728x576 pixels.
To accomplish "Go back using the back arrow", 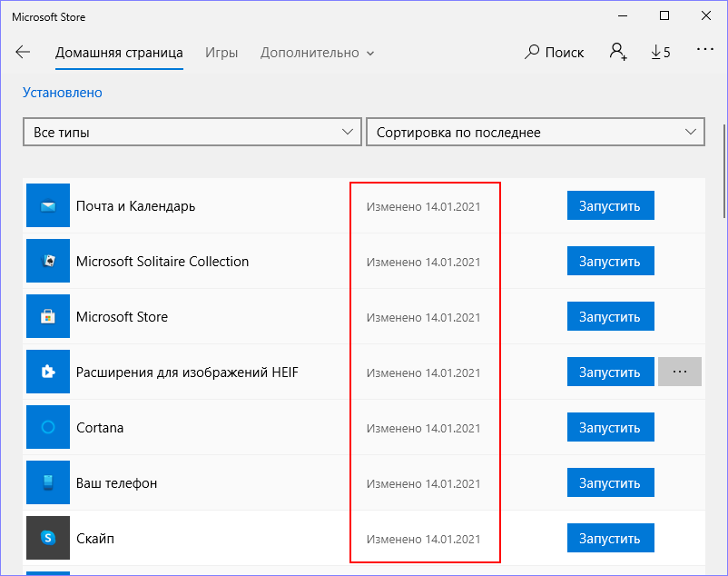I will coord(23,52).
